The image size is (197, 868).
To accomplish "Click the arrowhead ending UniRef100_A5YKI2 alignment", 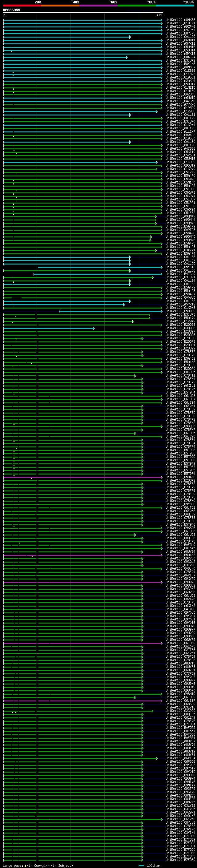I will pyautogui.click(x=124, y=305).
